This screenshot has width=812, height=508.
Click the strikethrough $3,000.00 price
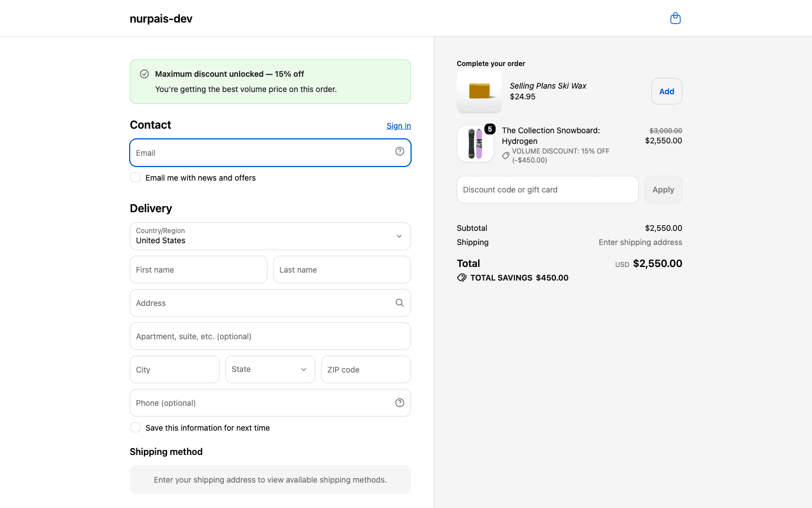[666, 130]
